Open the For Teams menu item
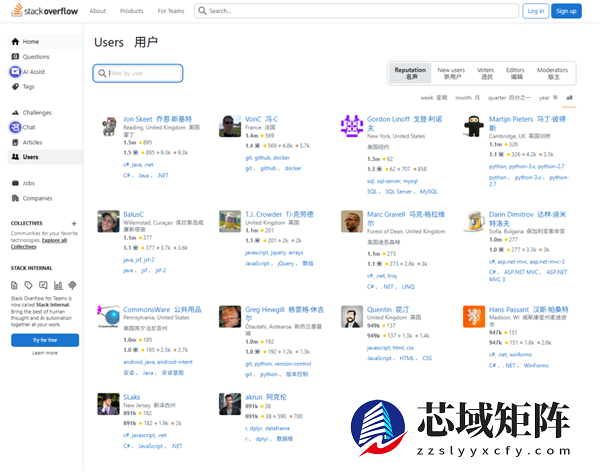Viewport: 600px width, 473px height. click(171, 11)
